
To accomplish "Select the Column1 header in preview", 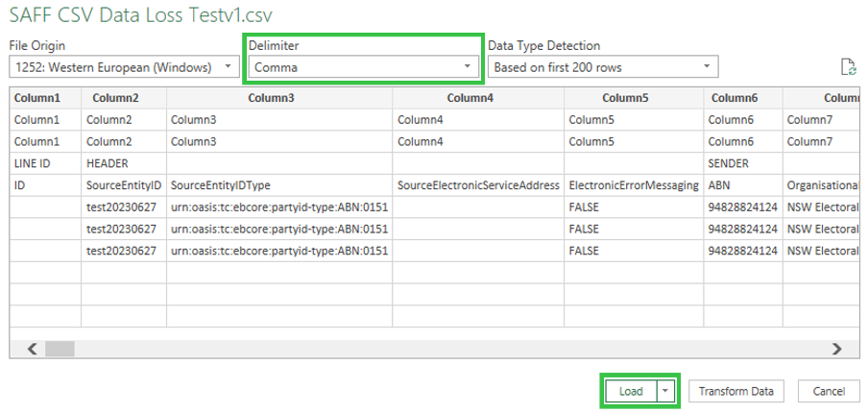I will click(38, 98).
